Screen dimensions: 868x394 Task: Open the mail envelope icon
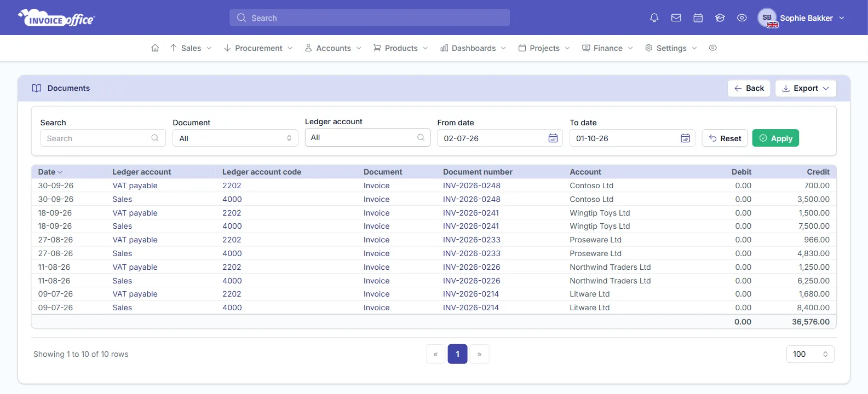[x=676, y=18]
